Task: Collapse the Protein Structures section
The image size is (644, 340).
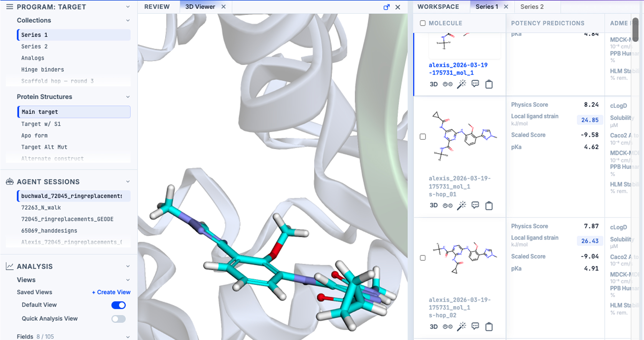Action: pos(128,97)
